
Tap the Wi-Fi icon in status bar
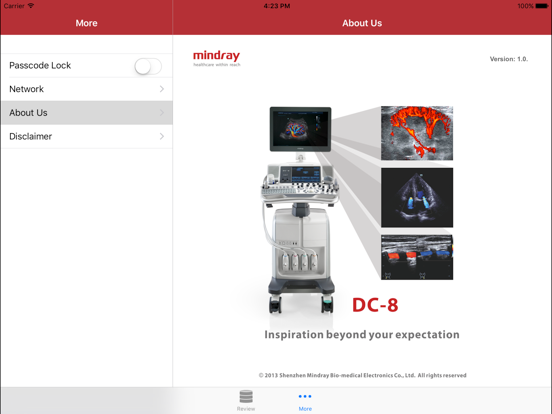[x=31, y=6]
